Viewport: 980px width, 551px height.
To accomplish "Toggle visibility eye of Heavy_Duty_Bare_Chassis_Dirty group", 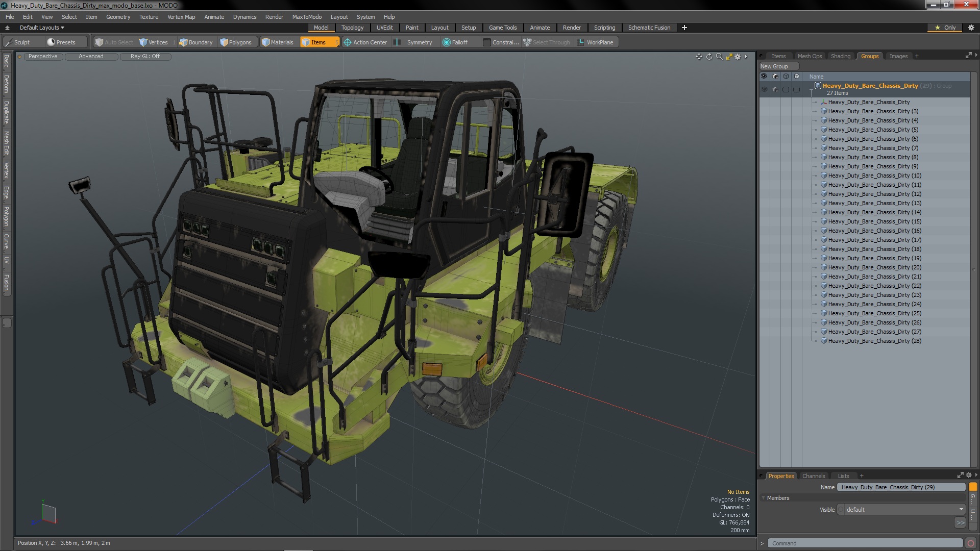I will [764, 89].
